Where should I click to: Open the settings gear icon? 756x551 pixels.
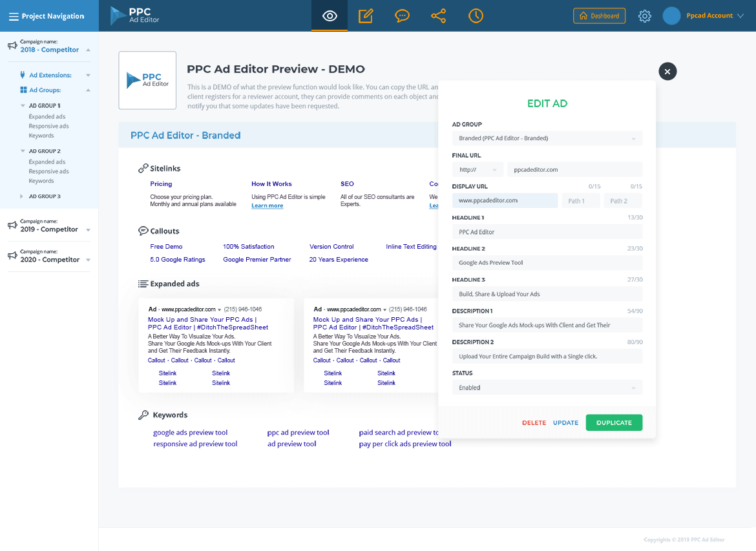(645, 16)
